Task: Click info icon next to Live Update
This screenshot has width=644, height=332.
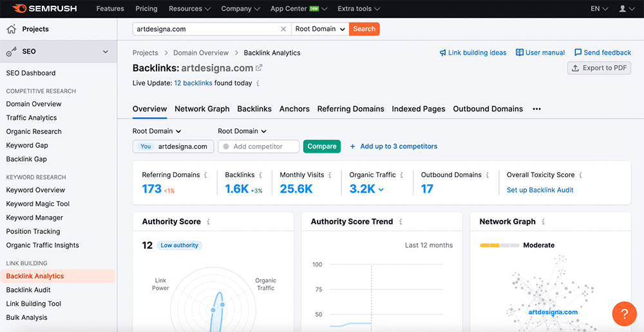Action: (x=258, y=83)
